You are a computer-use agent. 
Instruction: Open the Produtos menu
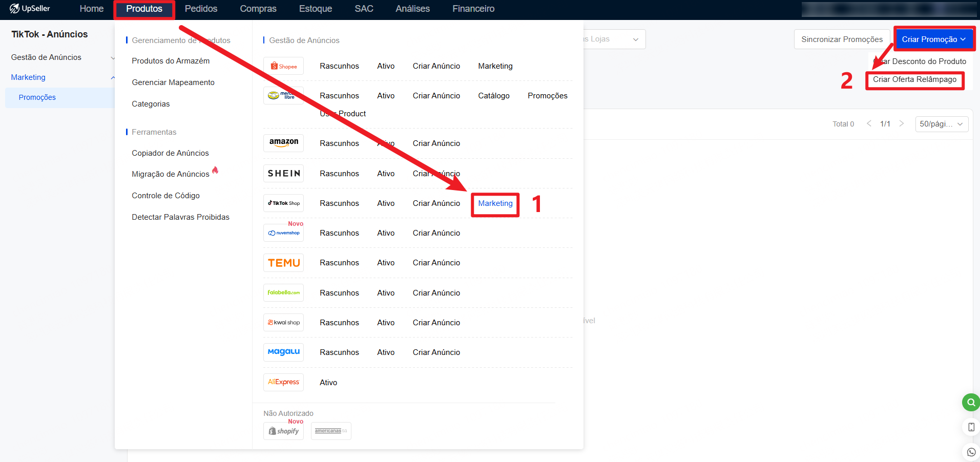(x=144, y=9)
